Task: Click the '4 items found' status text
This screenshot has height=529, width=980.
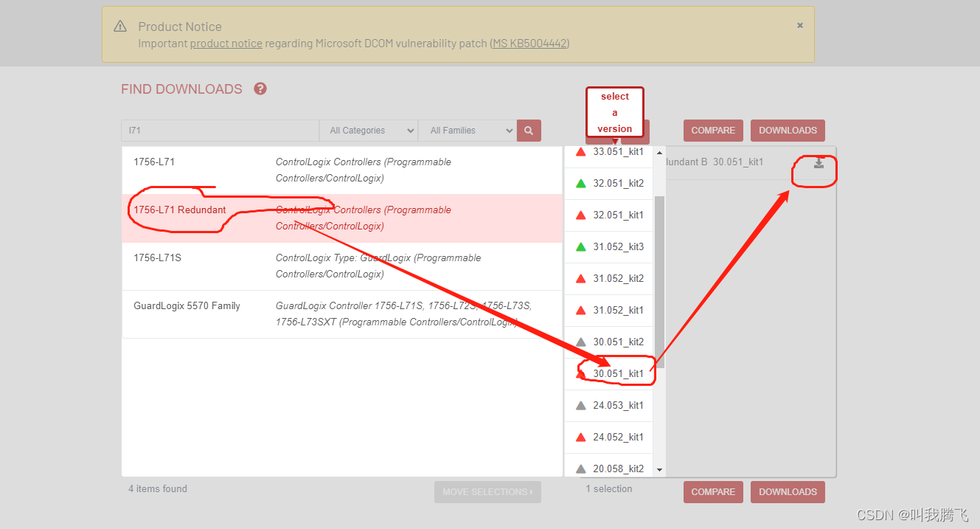Action: pyautogui.click(x=158, y=488)
